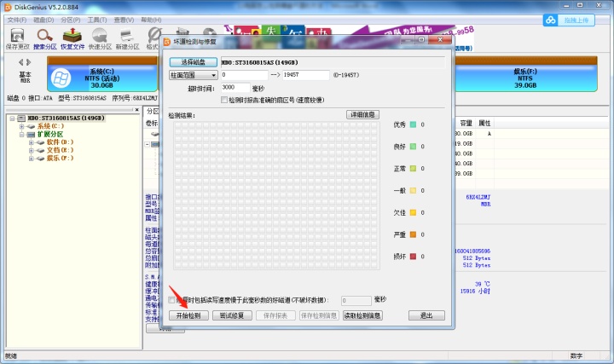
Task: Click the 良好 green color swatch
Action: (x=413, y=147)
